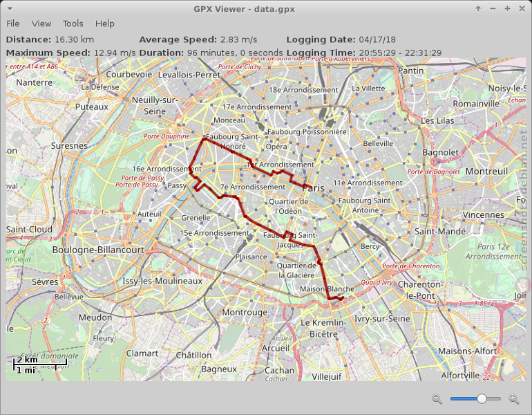Maximize the GPX Viewer window

pyautogui.click(x=507, y=8)
